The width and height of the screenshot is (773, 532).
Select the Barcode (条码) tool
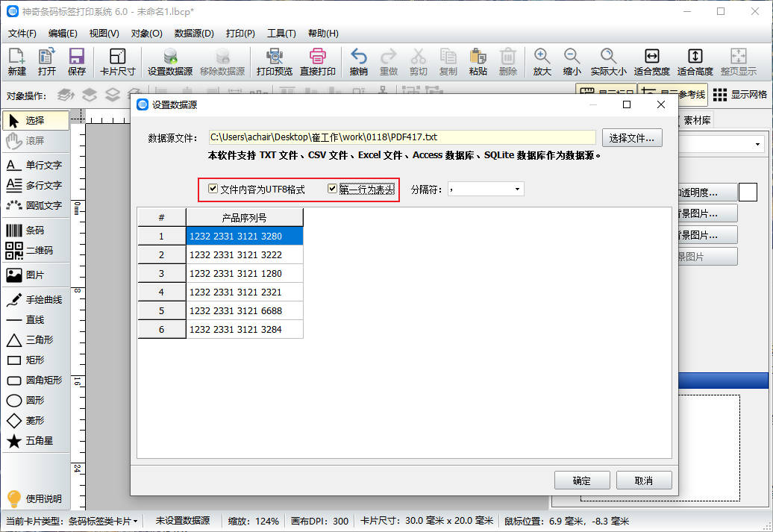(x=34, y=231)
